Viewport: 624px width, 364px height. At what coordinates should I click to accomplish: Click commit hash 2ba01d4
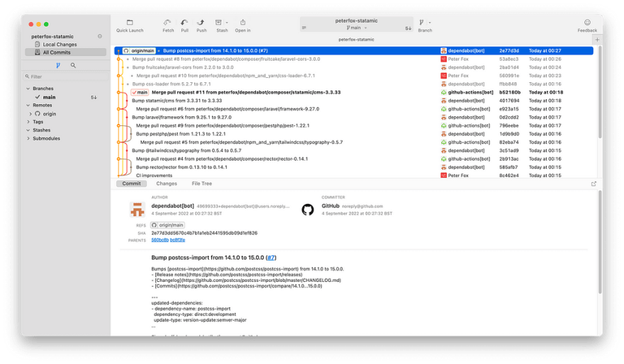(x=508, y=67)
